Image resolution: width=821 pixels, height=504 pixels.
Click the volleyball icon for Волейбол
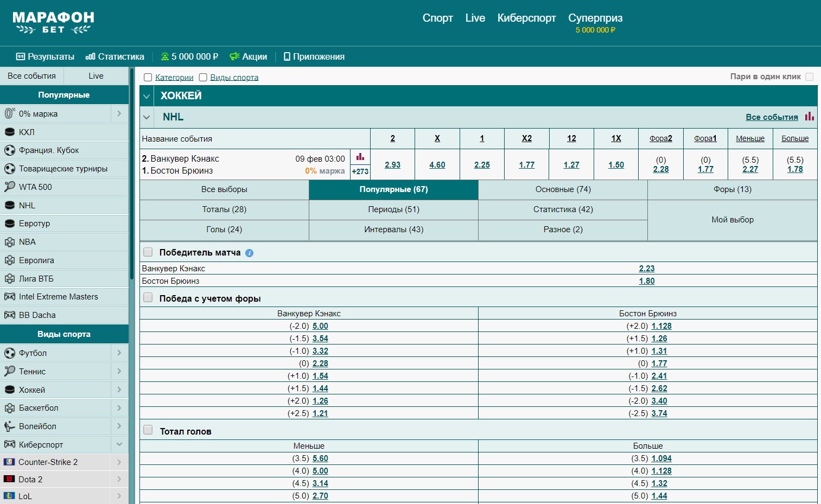pyautogui.click(x=10, y=426)
